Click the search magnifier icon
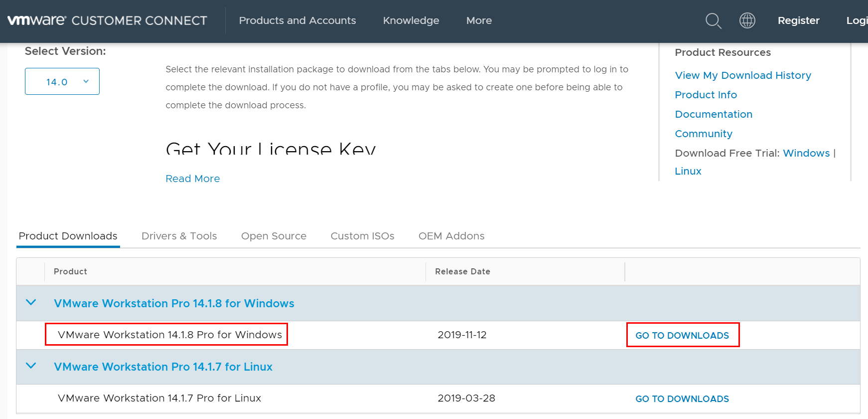 point(714,21)
